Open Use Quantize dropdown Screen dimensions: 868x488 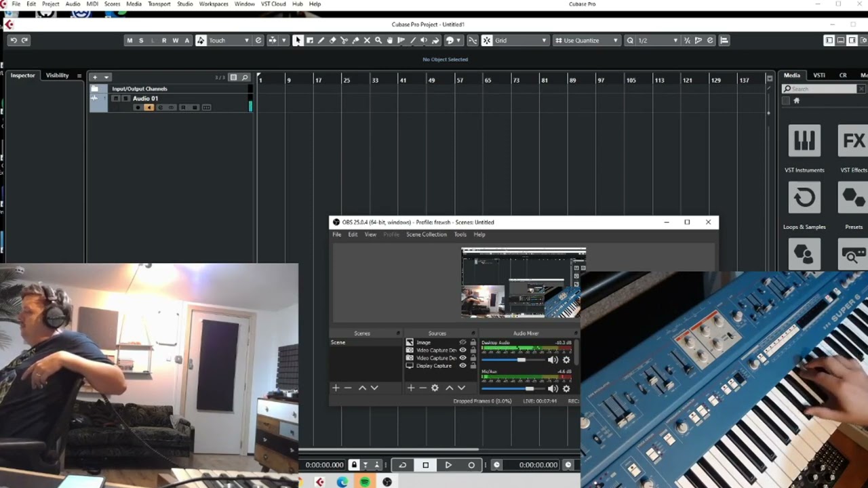587,41
